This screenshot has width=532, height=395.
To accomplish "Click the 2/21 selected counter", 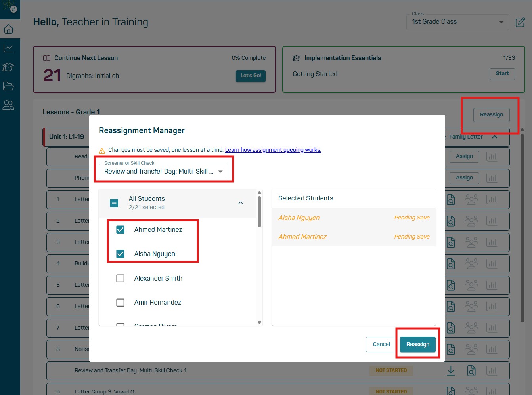I will point(147,207).
